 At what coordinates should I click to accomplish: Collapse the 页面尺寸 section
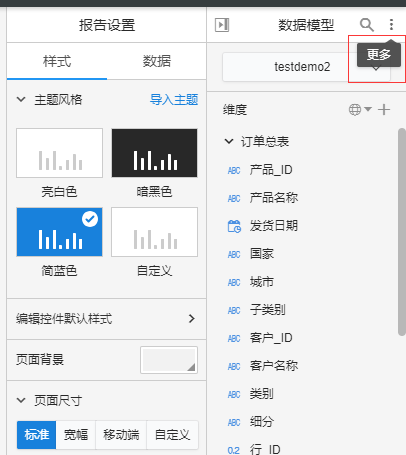(21, 400)
